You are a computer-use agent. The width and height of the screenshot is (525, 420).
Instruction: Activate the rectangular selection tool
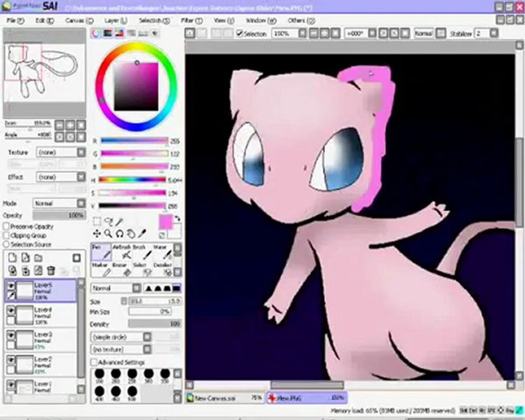tap(97, 222)
